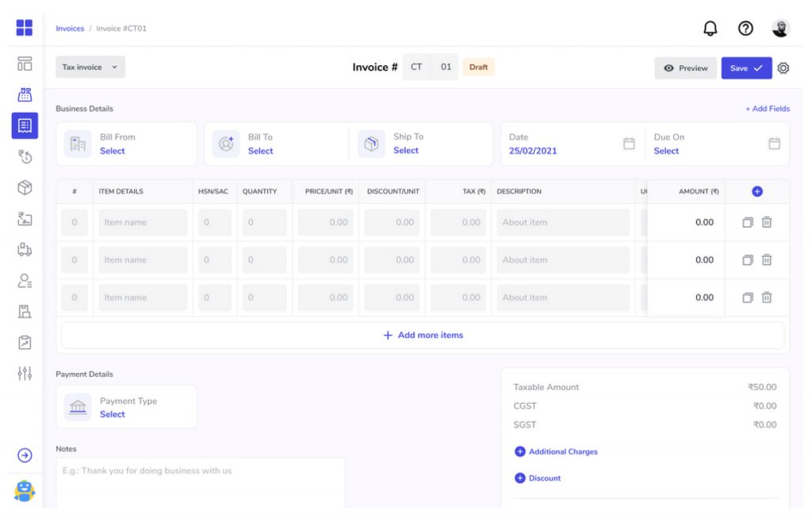The width and height of the screenshot is (812, 518).
Task: Save the invoice
Action: (746, 68)
